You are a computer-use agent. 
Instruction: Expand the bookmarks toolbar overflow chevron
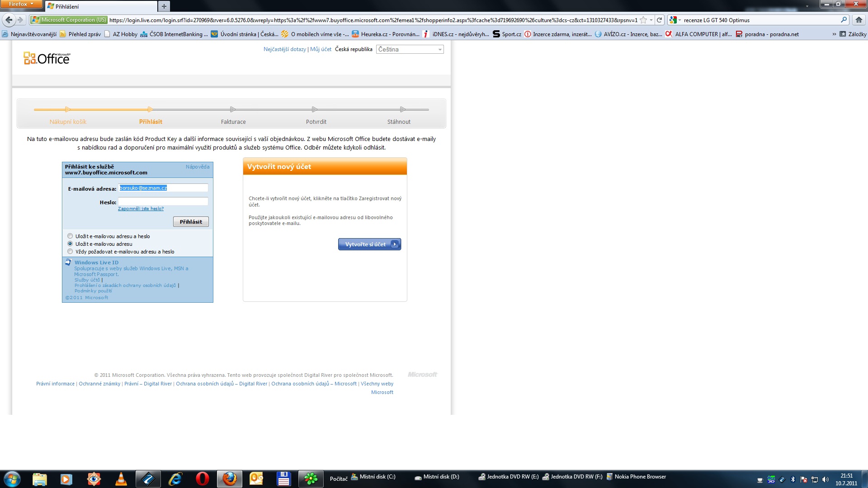[x=834, y=34]
